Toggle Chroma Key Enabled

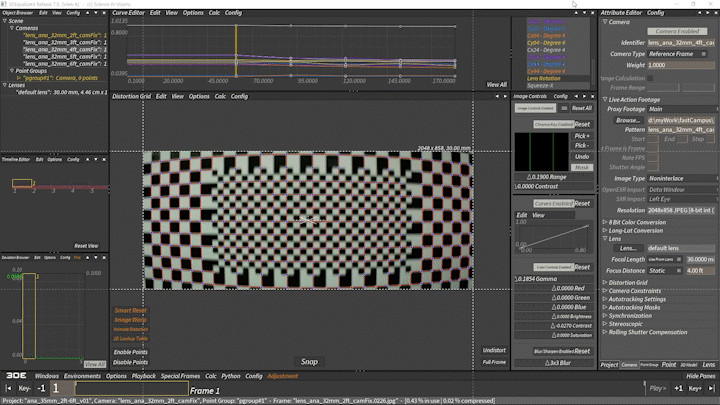[x=553, y=124]
